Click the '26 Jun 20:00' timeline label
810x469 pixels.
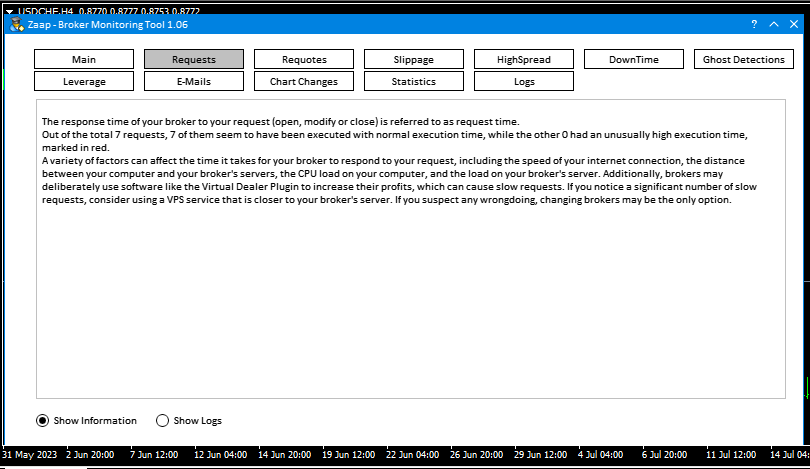[476, 455]
